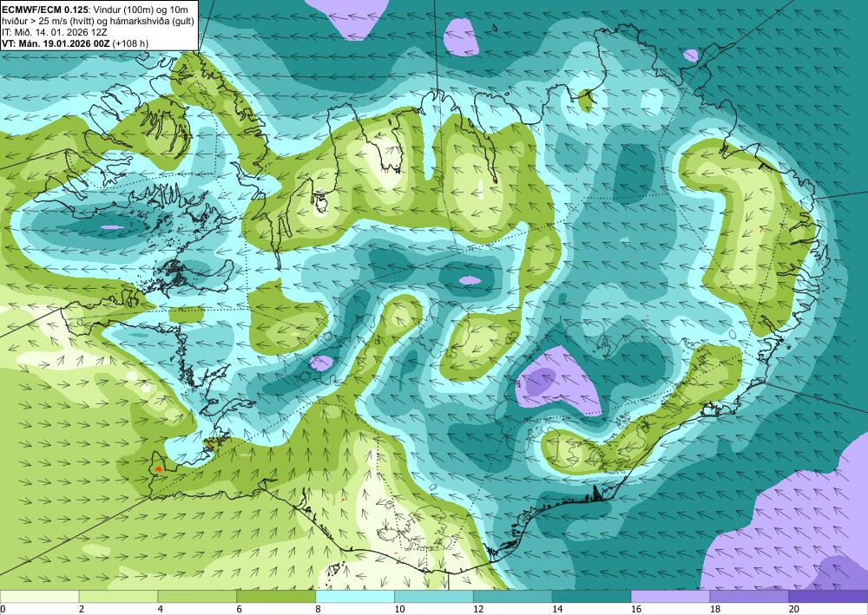Click the legend scale label '10'
Screen dimensions: 868x615
pos(399,609)
